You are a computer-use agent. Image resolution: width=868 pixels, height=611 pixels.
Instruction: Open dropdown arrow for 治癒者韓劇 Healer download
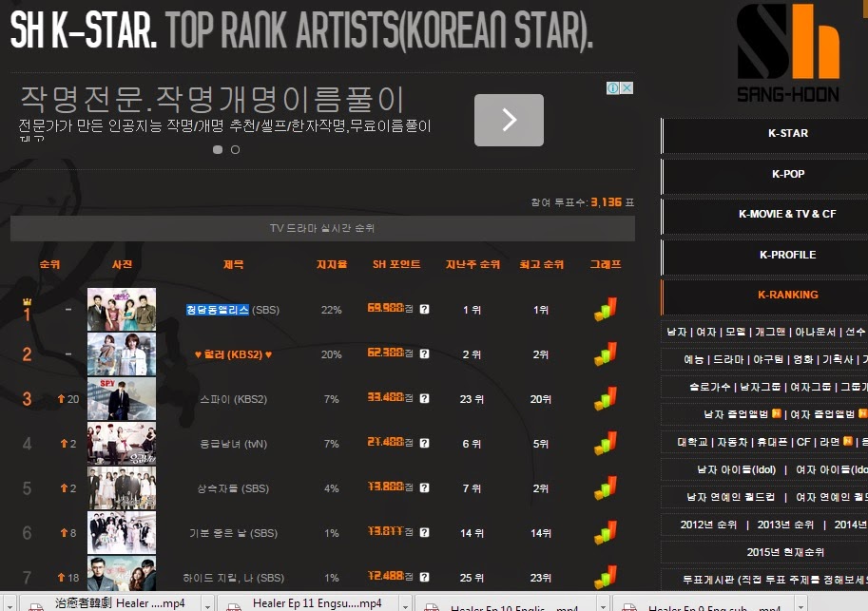207,605
